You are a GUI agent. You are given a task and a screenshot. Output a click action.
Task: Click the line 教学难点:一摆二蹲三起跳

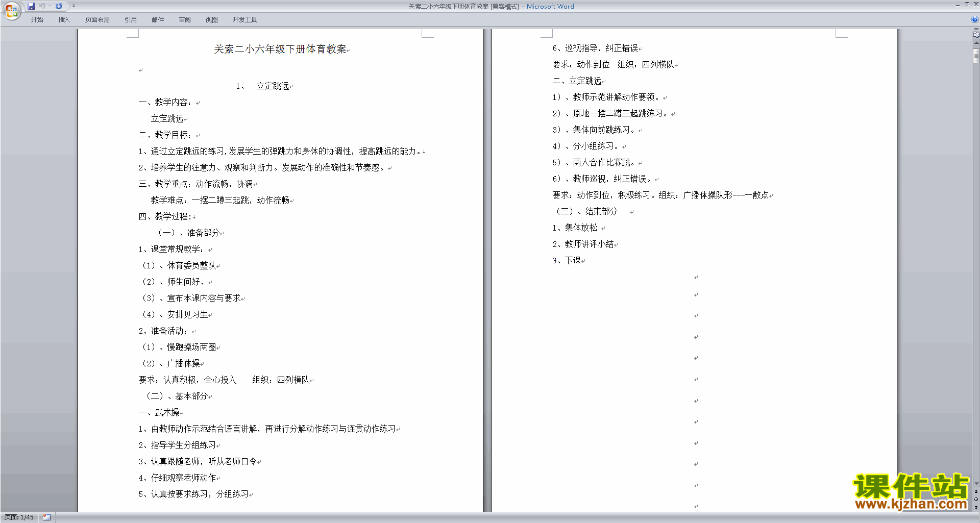tap(220, 200)
